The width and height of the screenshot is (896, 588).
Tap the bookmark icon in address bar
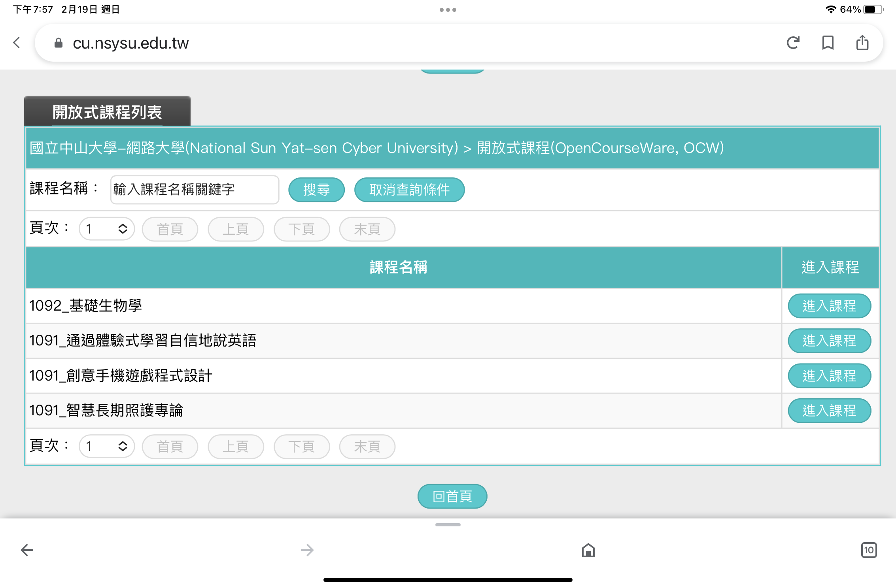(x=828, y=43)
